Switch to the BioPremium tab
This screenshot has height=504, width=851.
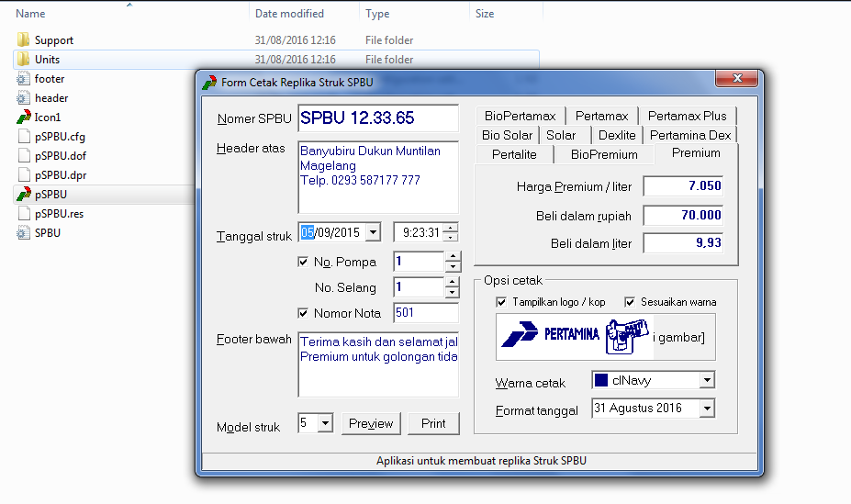(x=604, y=154)
